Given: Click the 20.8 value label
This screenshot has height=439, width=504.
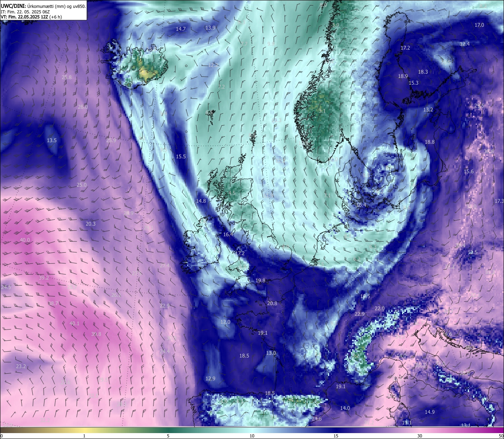Looking at the screenshot, I should (272, 304).
